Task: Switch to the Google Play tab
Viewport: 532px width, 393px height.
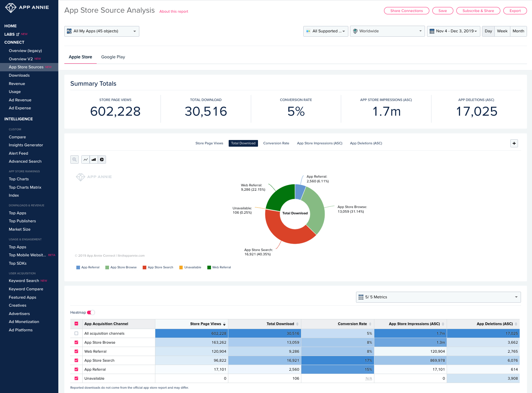Action: pyautogui.click(x=113, y=57)
